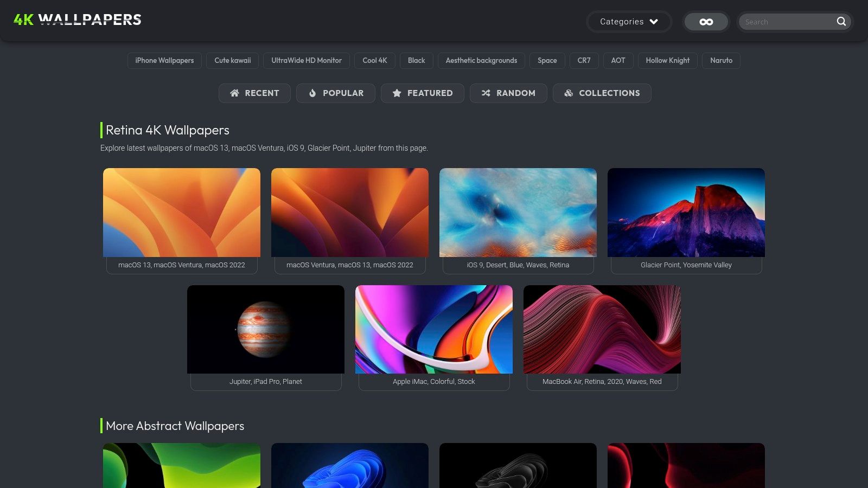Screen dimensions: 868x488
Task: Open UltraWide HD Monitor tag
Action: [x=307, y=61]
